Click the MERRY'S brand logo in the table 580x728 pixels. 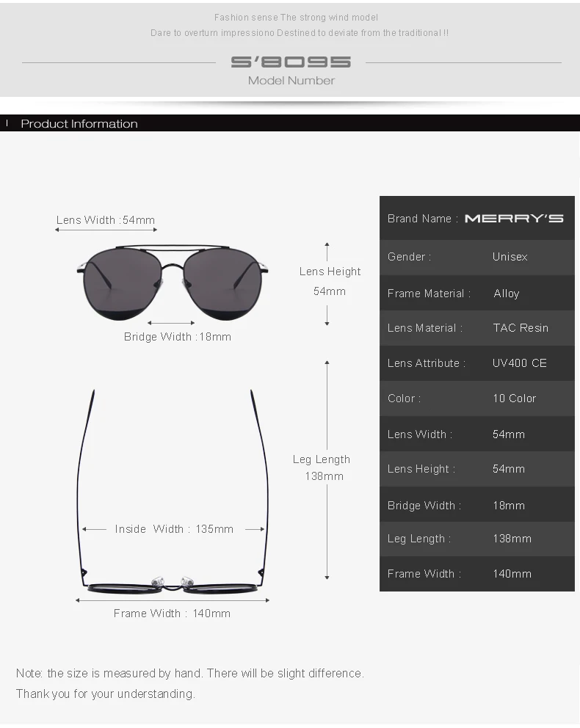coord(514,219)
